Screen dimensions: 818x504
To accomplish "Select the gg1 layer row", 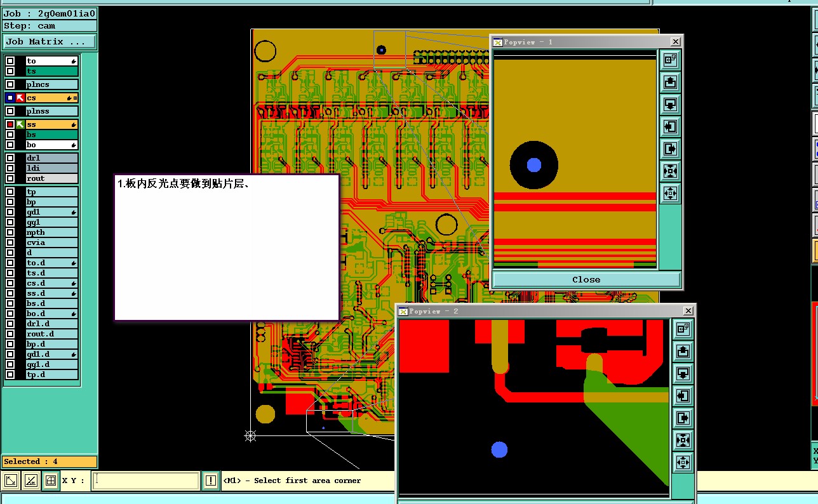I will (x=52, y=222).
